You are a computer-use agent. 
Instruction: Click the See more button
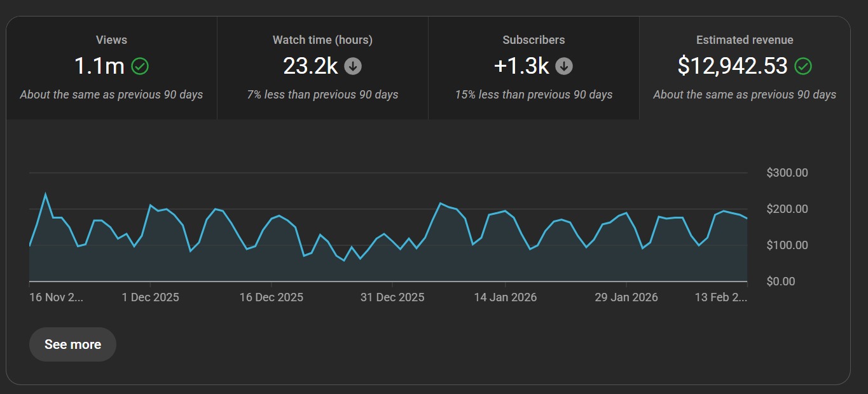(x=72, y=344)
